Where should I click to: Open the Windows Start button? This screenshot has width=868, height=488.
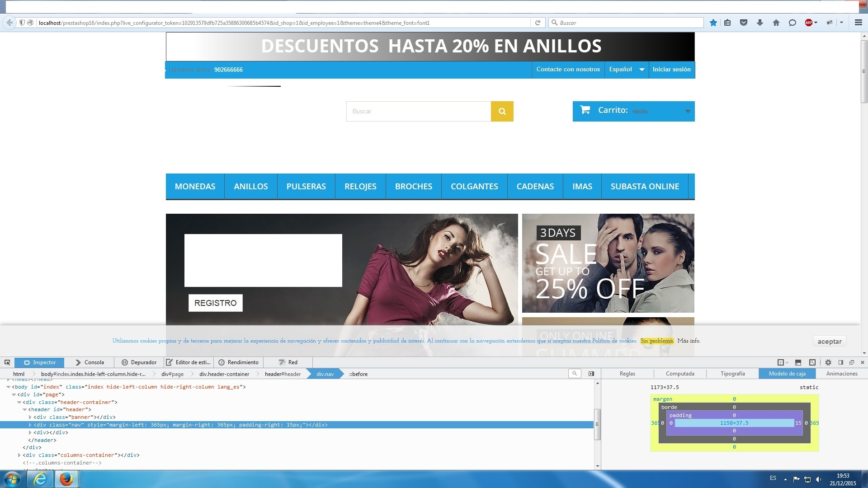point(12,479)
